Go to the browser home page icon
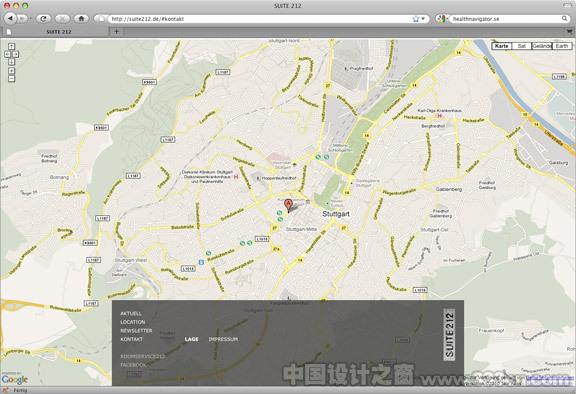Image resolution: width=576 pixels, height=394 pixels. click(81, 18)
